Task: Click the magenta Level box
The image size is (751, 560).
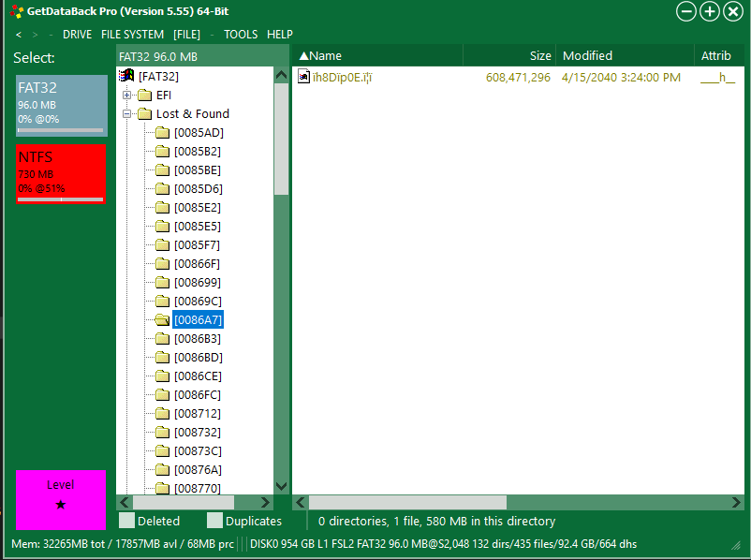Action: (x=61, y=498)
